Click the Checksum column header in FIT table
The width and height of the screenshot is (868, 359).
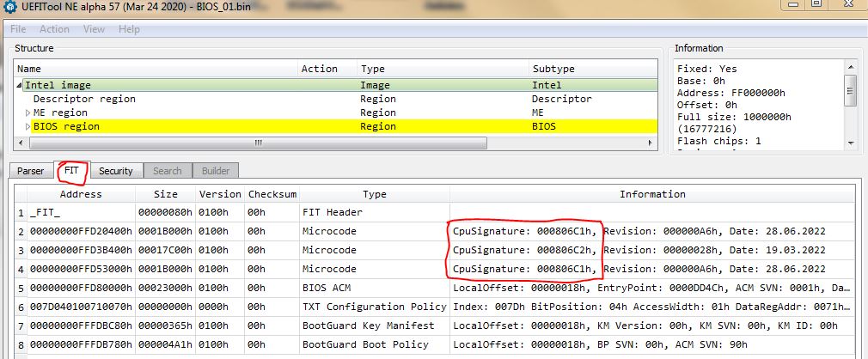coord(272,194)
